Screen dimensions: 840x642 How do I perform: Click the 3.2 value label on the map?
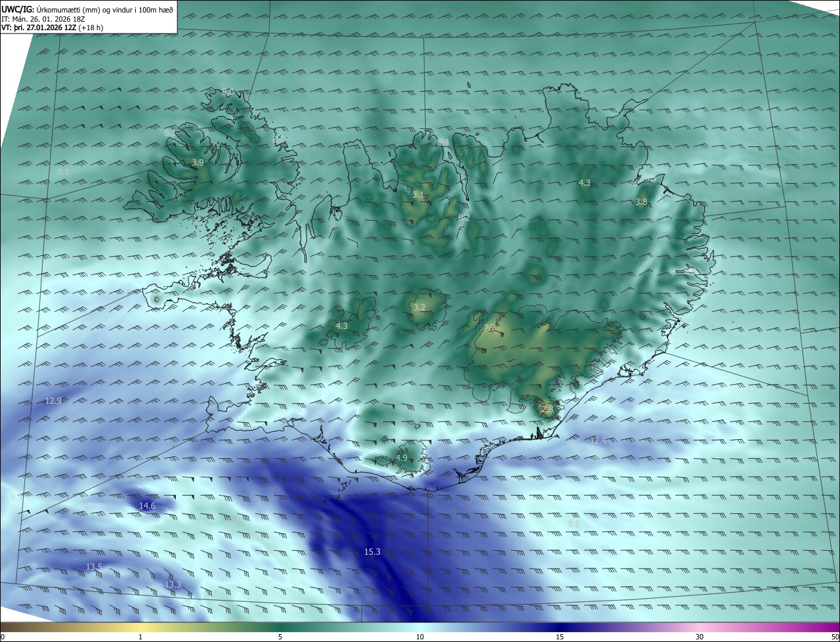[419, 307]
